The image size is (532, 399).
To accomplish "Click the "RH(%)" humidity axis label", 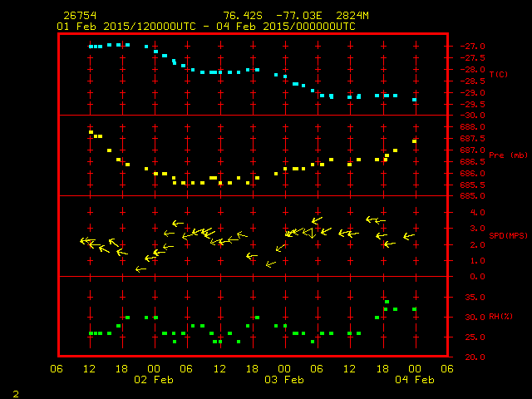I will click(500, 317).
